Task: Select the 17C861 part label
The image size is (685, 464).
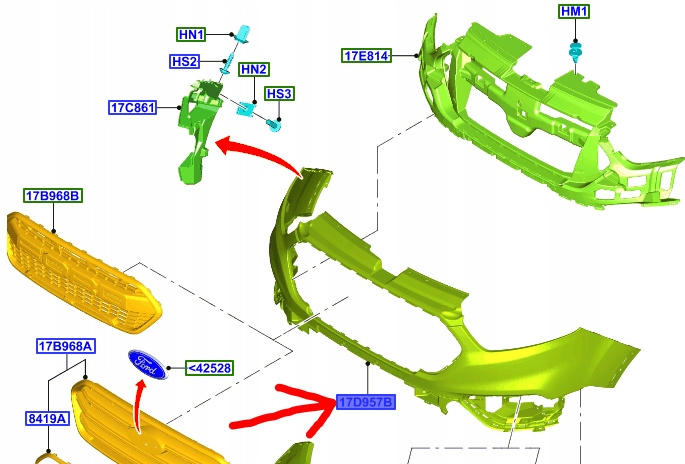Action: point(133,106)
